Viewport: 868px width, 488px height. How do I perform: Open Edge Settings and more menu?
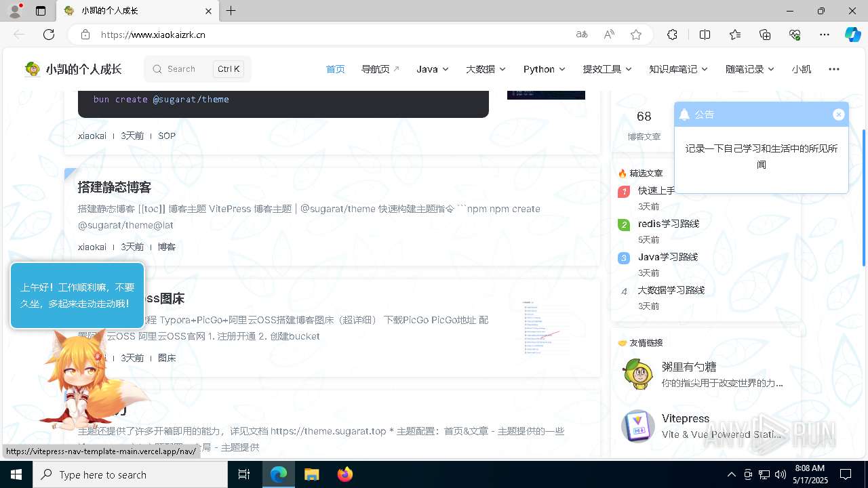825,35
